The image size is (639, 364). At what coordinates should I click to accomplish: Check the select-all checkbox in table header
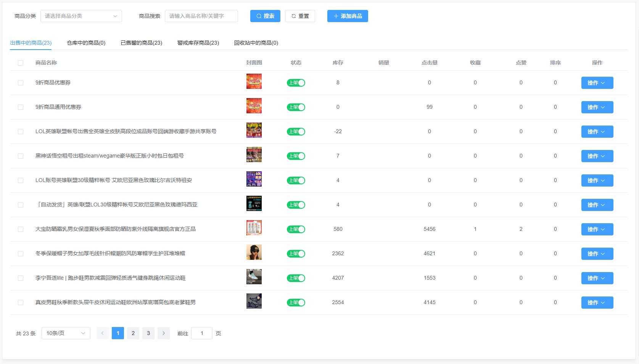pyautogui.click(x=21, y=63)
